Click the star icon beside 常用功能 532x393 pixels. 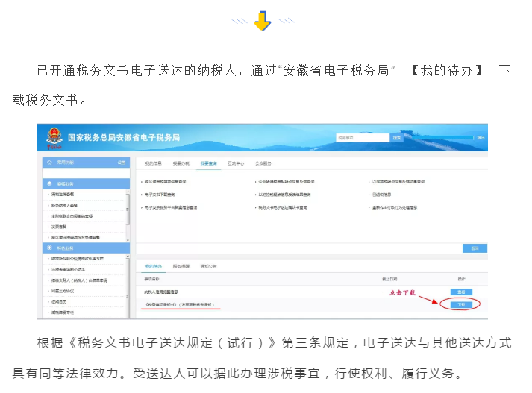pos(50,162)
